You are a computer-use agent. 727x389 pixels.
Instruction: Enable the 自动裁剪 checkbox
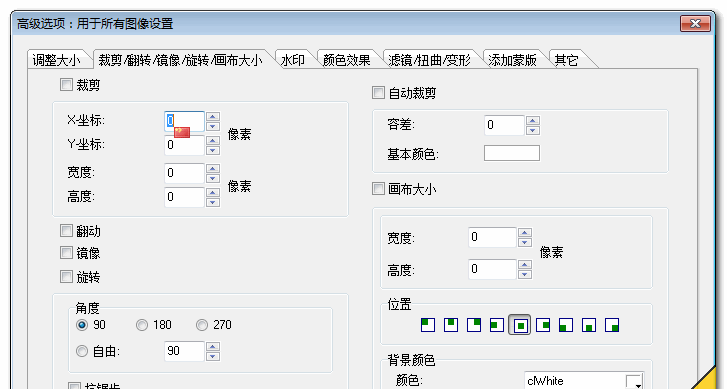click(x=378, y=93)
